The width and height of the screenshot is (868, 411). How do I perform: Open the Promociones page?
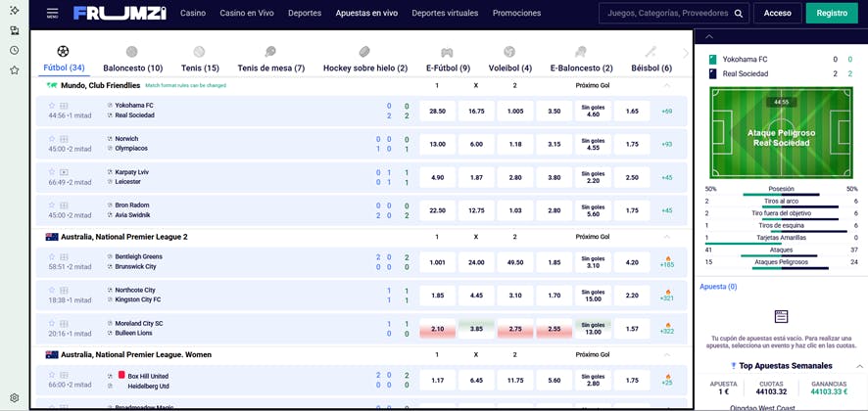coord(517,14)
